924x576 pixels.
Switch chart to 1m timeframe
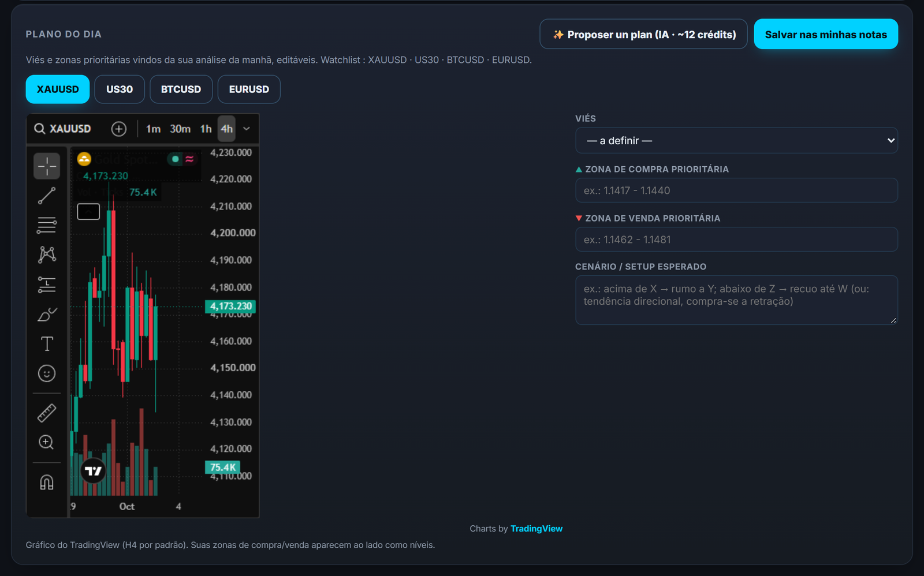153,129
